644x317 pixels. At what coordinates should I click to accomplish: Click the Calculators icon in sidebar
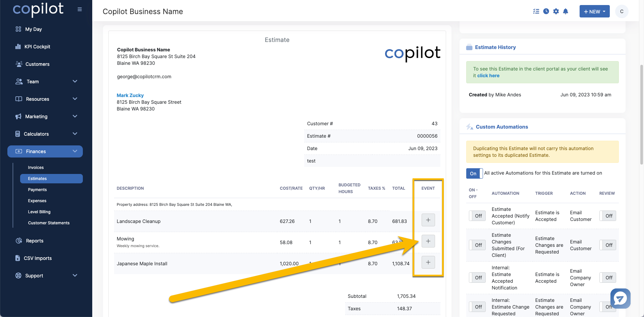tap(18, 134)
